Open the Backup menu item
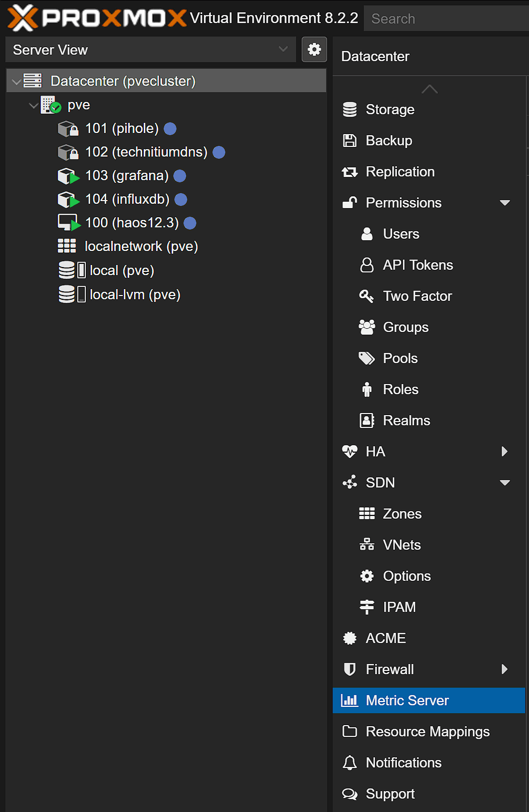Screen dimensions: 529x812 (x=429, y=141)
